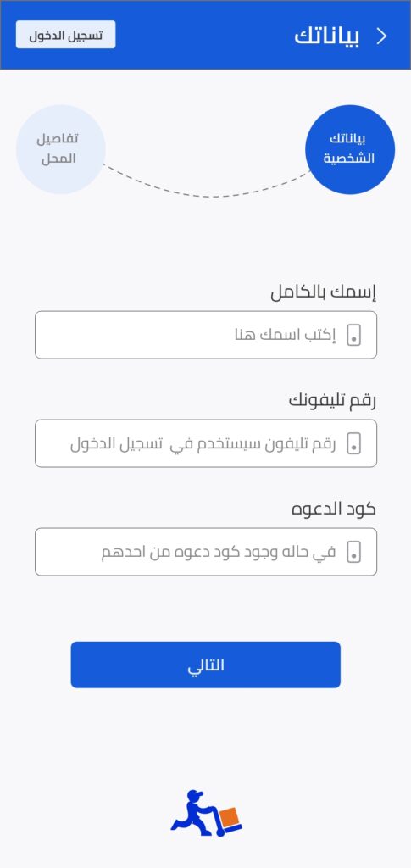The height and width of the screenshot is (868, 411).
Task: Focus the رقم تليفونك phone input field
Action: coord(206,443)
